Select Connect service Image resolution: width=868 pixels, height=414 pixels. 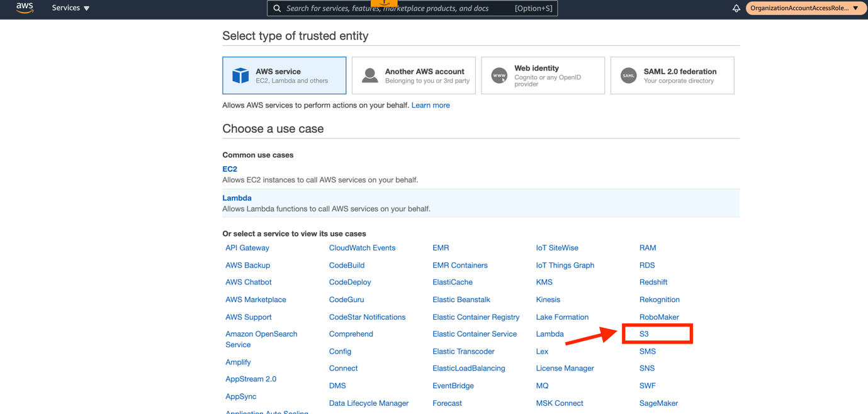(x=343, y=369)
